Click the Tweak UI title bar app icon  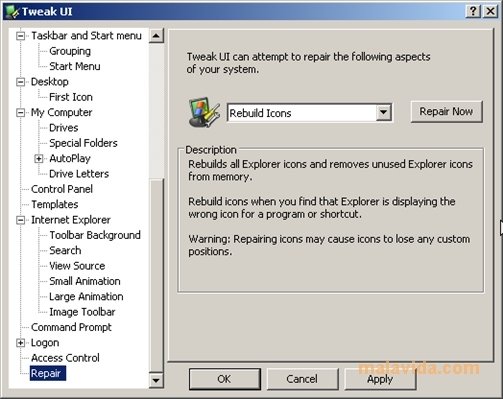coord(13,12)
